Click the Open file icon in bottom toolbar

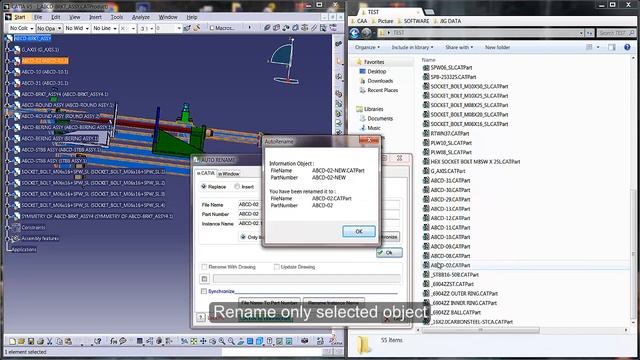pyautogui.click(x=21, y=341)
